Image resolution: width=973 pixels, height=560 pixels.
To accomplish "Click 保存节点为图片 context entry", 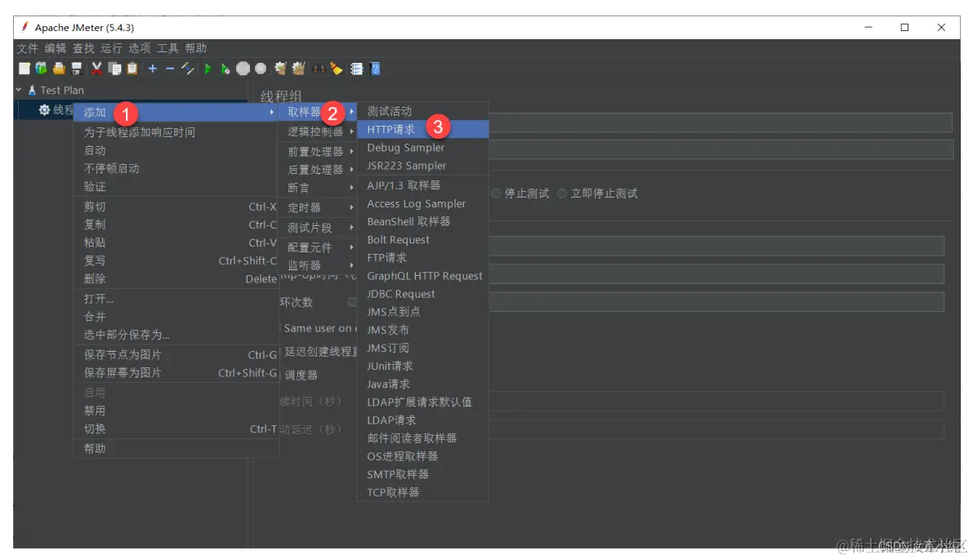I will pyautogui.click(x=176, y=355).
